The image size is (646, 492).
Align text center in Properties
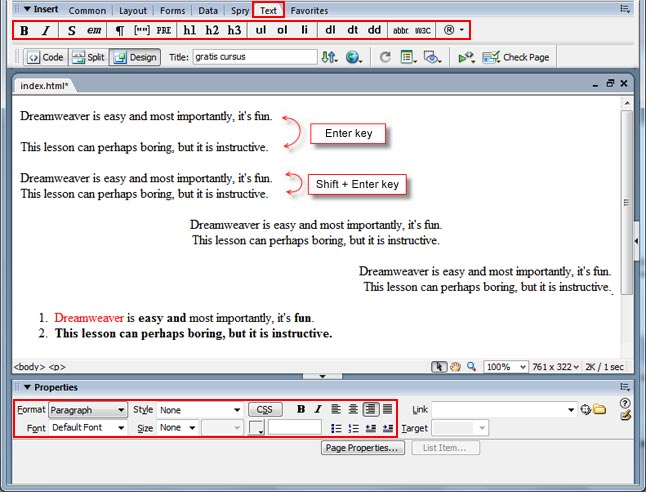tap(353, 409)
